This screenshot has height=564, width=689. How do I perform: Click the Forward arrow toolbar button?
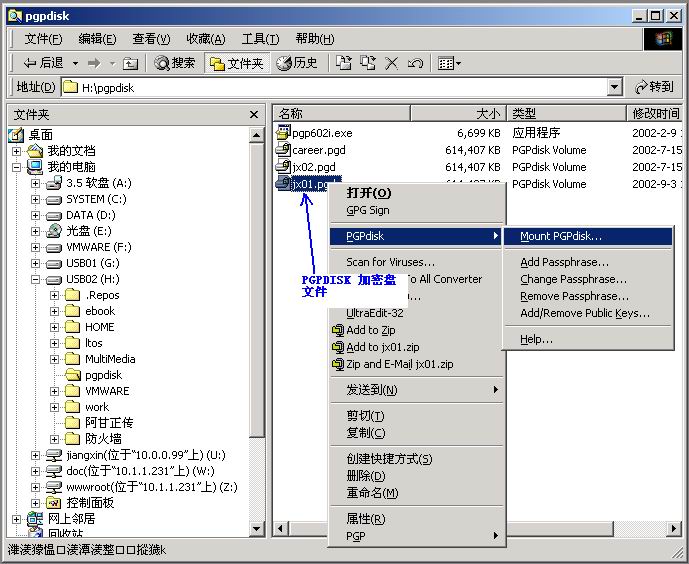click(x=94, y=64)
